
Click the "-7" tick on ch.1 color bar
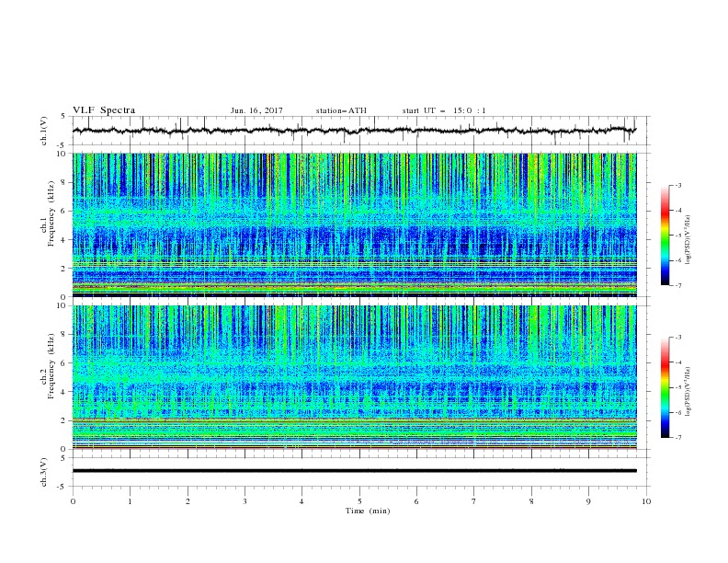click(677, 285)
